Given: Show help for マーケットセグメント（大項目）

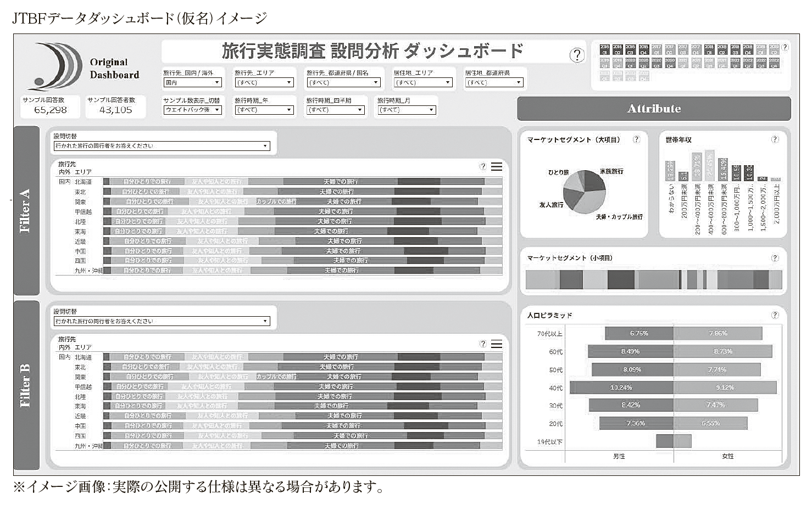Looking at the screenshot, I should pos(636,139).
